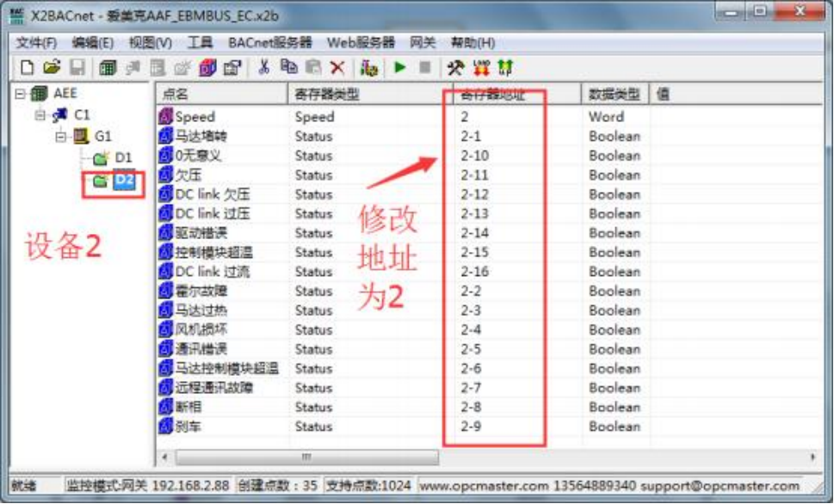The width and height of the screenshot is (834, 504).
Task: Collapse the G1 group tree node
Action: click(x=60, y=137)
